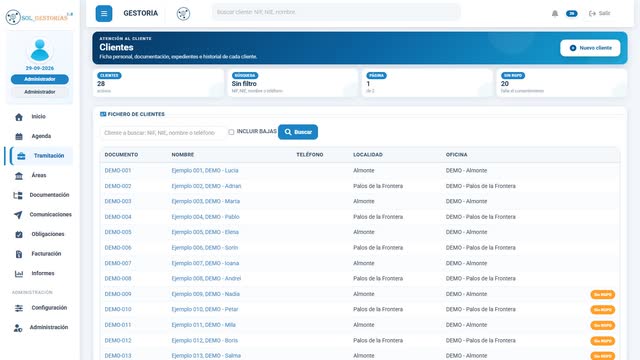Open Facturación invoice icon

point(19,254)
